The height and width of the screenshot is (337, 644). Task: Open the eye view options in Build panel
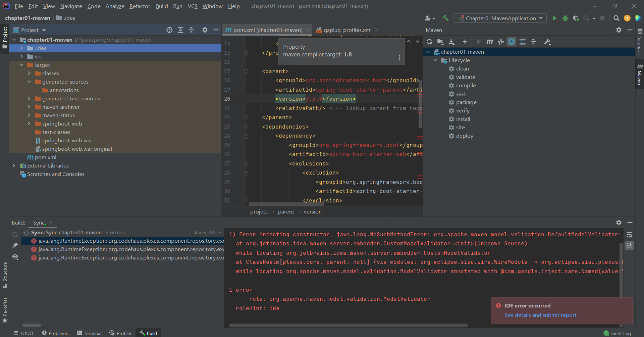tap(15, 257)
